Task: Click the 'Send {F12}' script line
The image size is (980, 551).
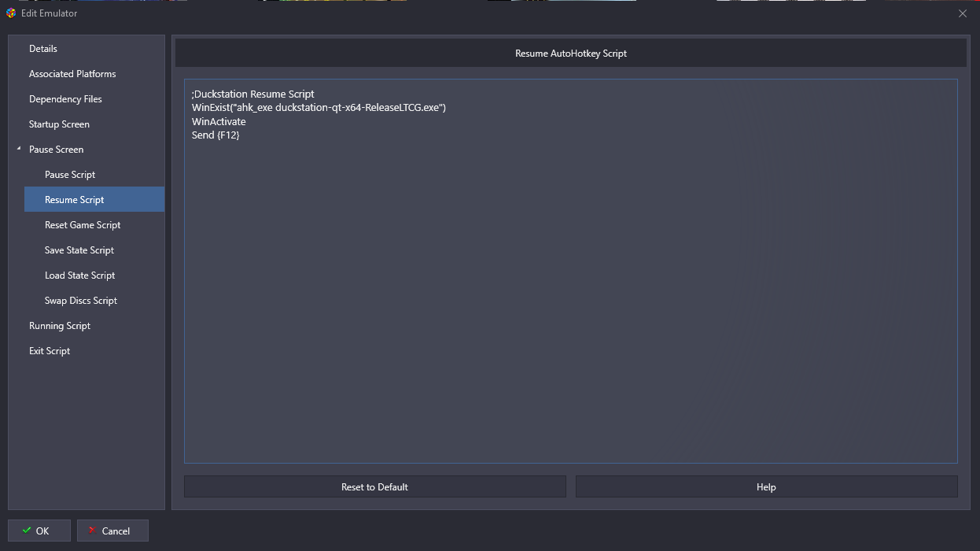Action: coord(216,135)
